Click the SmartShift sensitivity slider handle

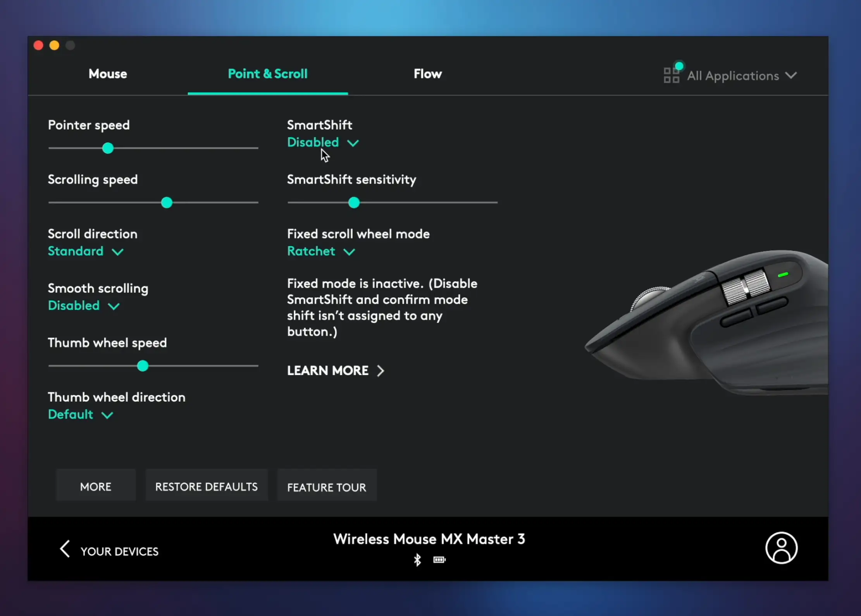coord(354,203)
